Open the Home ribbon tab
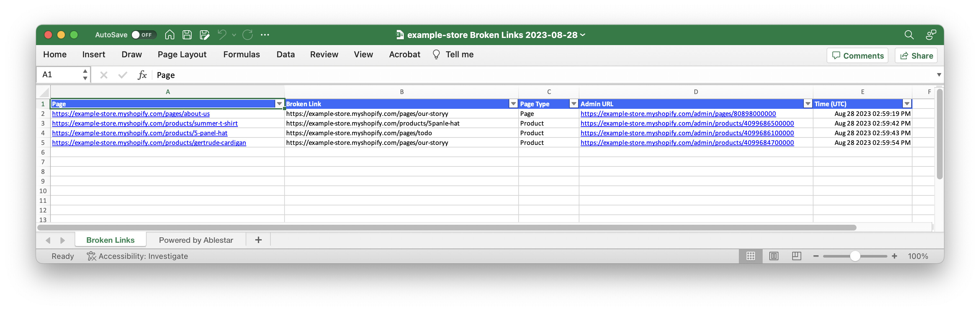 55,54
